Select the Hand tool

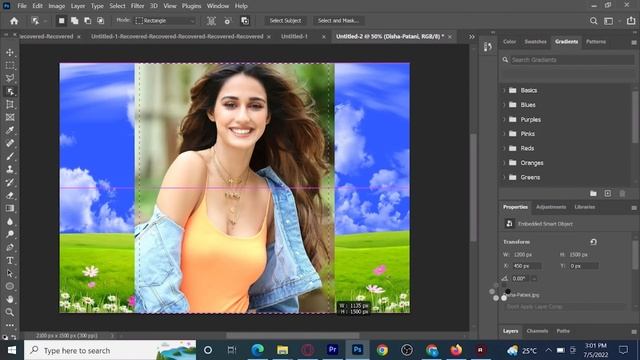coord(10,299)
